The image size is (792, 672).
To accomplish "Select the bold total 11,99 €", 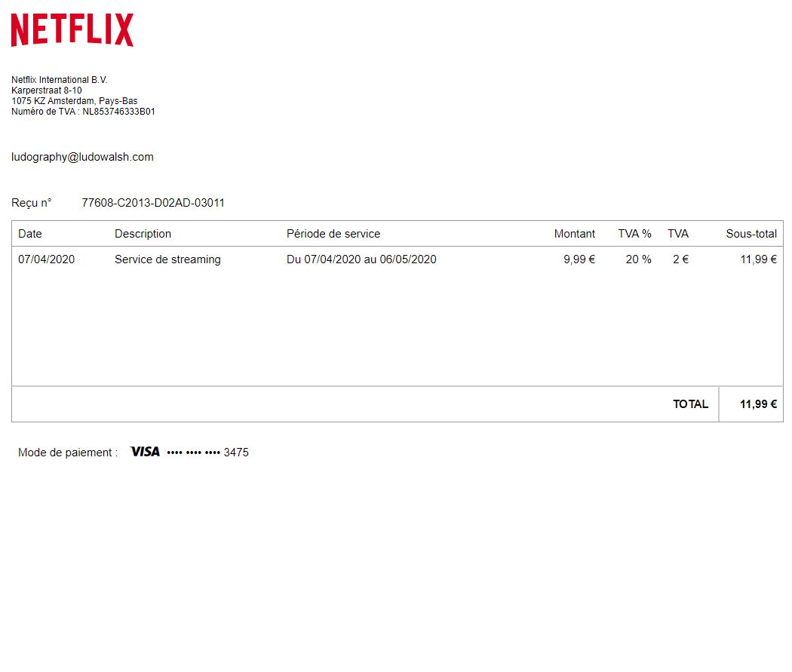I will pos(759,404).
